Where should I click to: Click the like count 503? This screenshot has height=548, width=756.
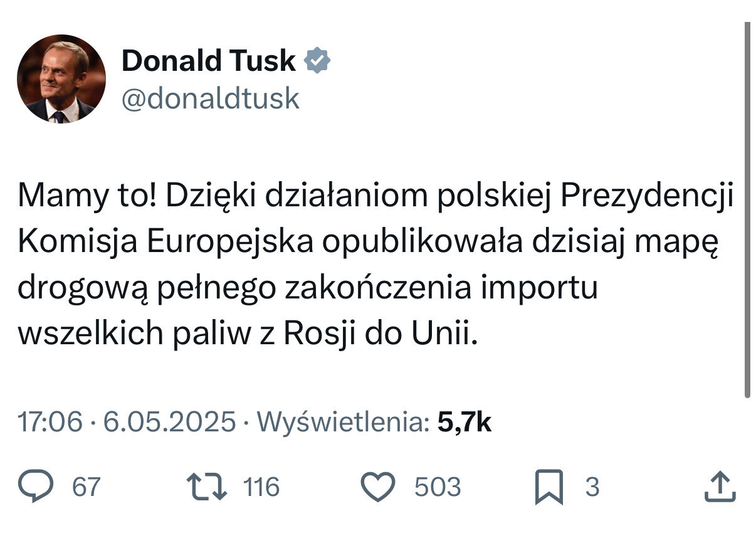(438, 487)
